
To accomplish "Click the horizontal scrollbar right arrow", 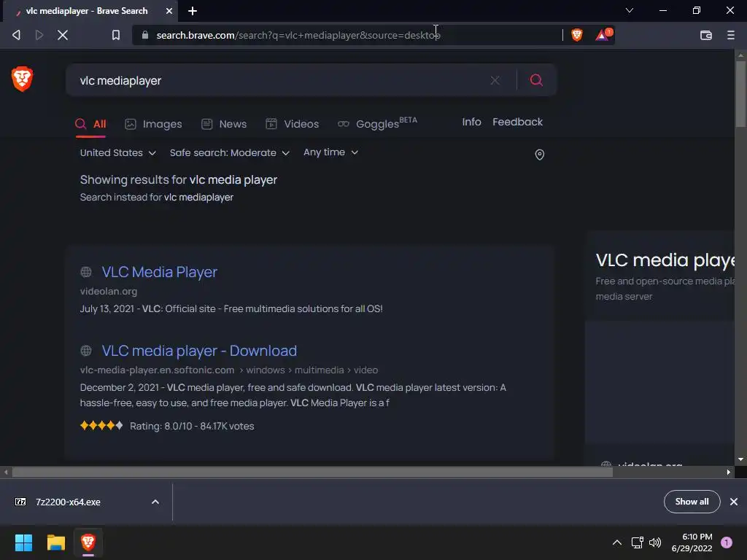I will pyautogui.click(x=729, y=472).
